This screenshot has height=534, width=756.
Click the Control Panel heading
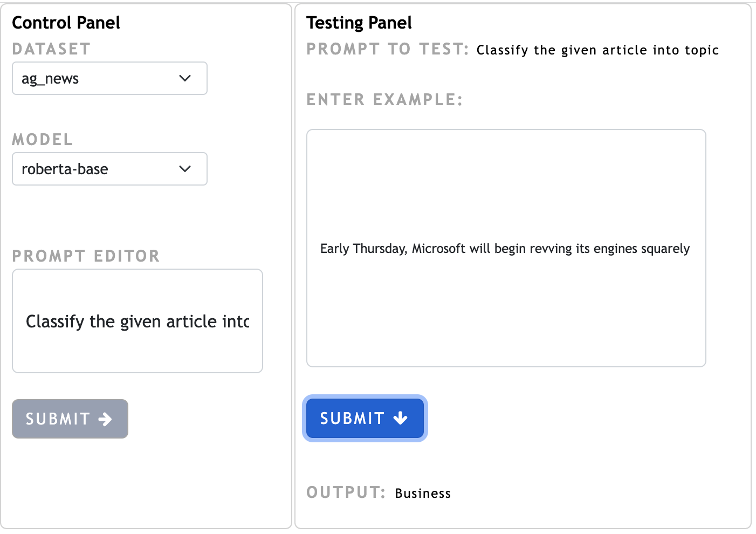(66, 23)
